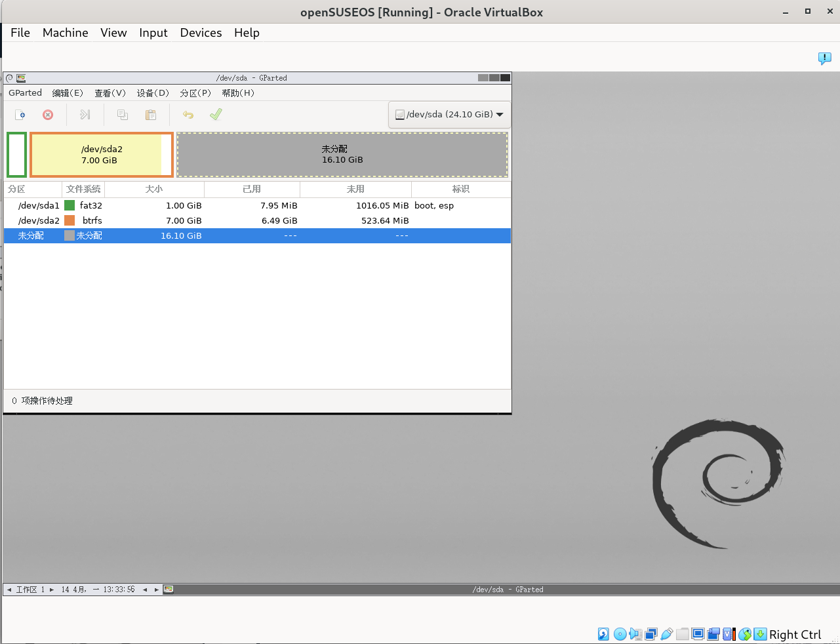Open the 分区(P) menu
The width and height of the screenshot is (840, 644).
click(x=195, y=93)
